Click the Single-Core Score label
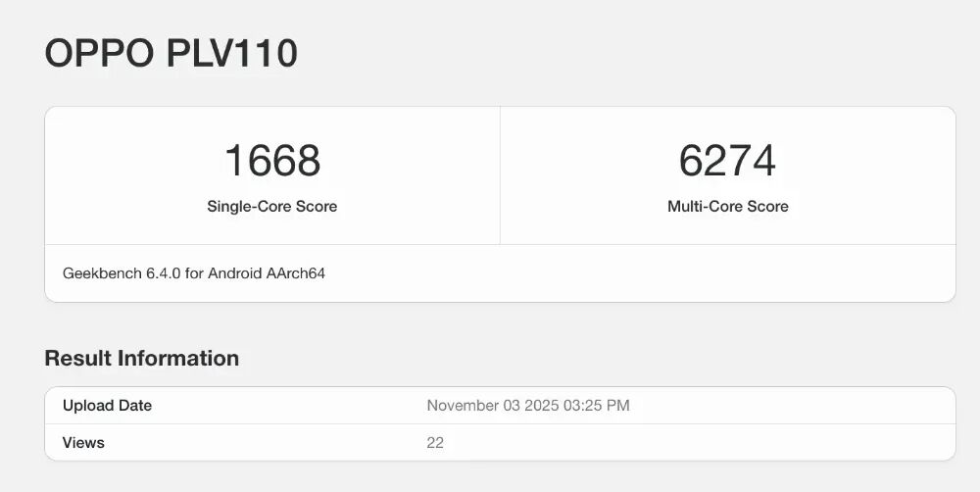The width and height of the screenshot is (980, 492). tap(272, 207)
